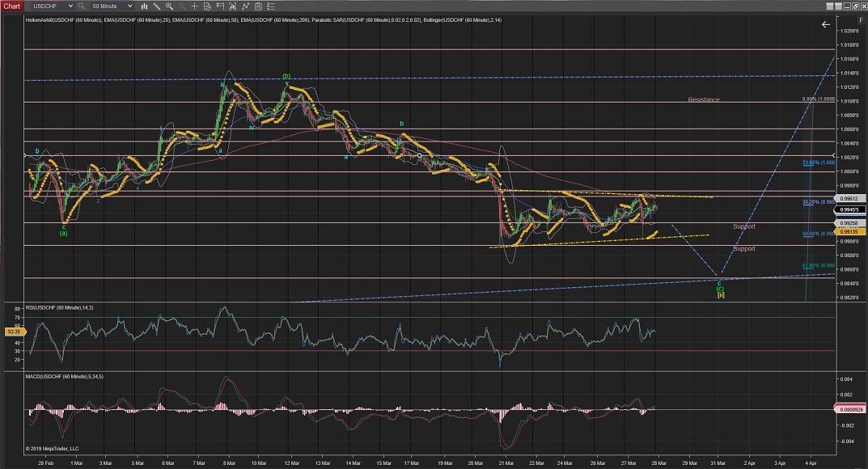Click the back arrow on chart
Screen dimensions: 868x469
[x=825, y=24]
